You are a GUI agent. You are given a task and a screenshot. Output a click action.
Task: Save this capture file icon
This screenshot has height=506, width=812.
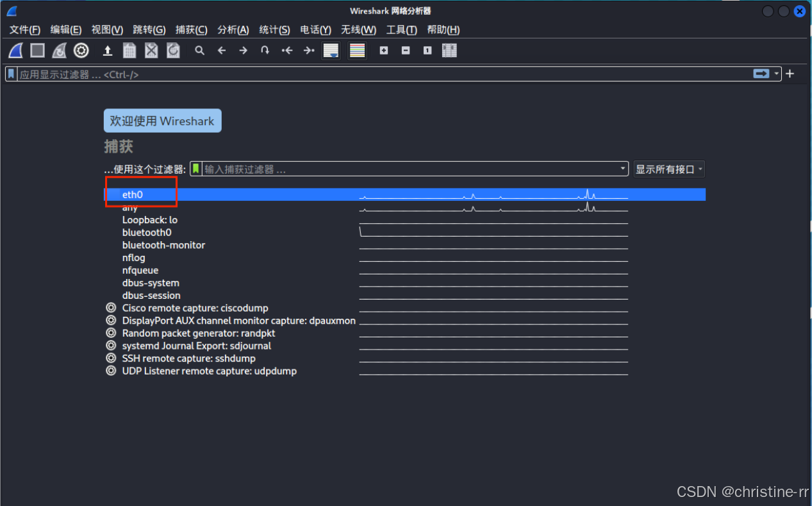point(129,51)
